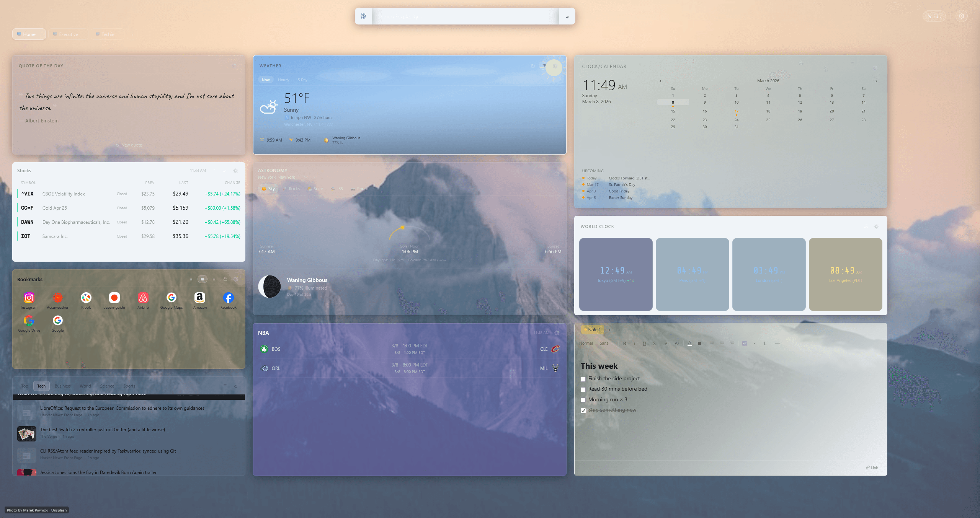Viewport: 980px width, 518px height.
Task: Click the Perplexity search input field
Action: [459, 16]
